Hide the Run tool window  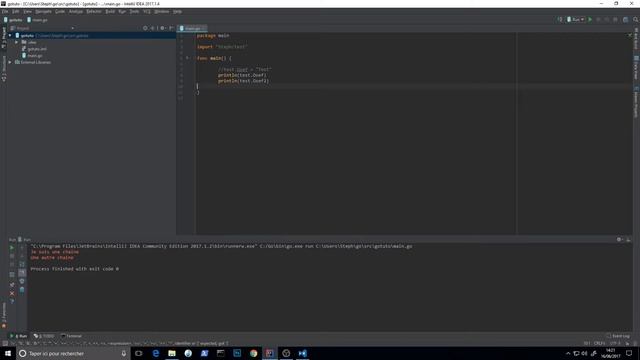[x=628, y=240]
